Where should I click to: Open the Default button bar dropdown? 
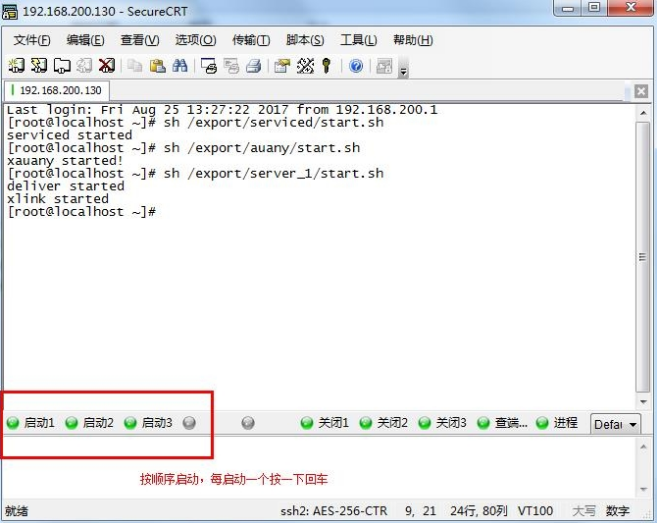(x=615, y=424)
